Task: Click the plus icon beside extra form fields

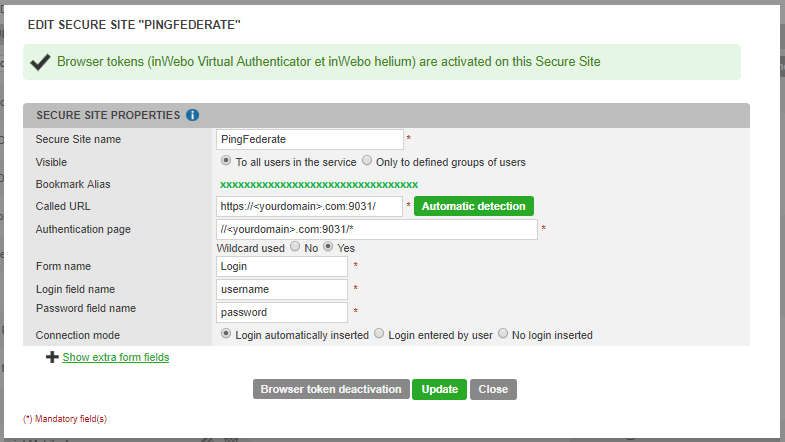Action: coord(52,357)
